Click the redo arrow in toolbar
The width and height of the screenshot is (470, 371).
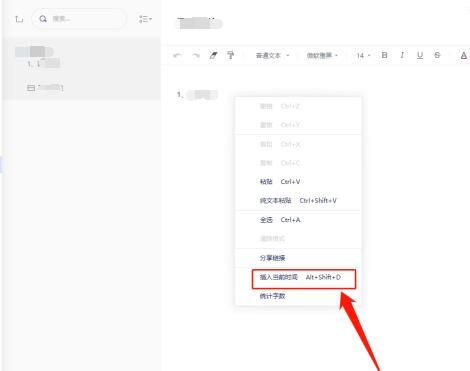(196, 55)
